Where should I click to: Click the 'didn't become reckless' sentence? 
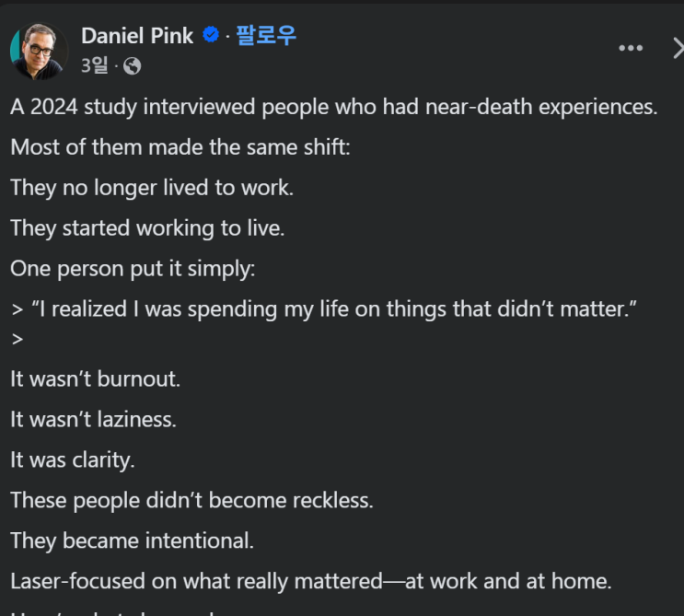pyautogui.click(x=191, y=501)
